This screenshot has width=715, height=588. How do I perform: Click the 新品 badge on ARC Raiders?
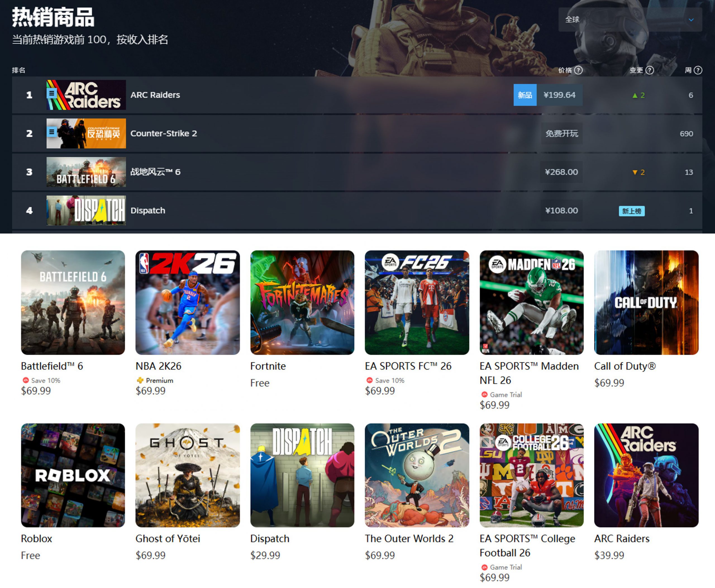point(525,95)
